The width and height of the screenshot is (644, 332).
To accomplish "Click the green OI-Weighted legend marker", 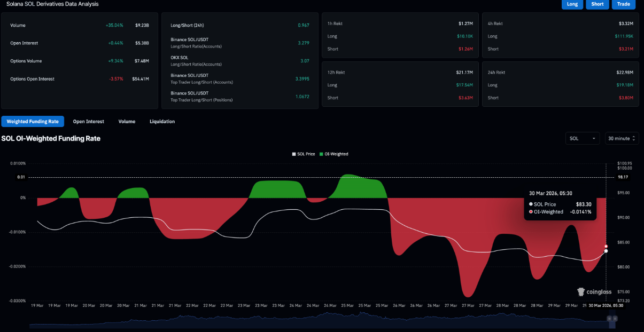I will click(321, 154).
